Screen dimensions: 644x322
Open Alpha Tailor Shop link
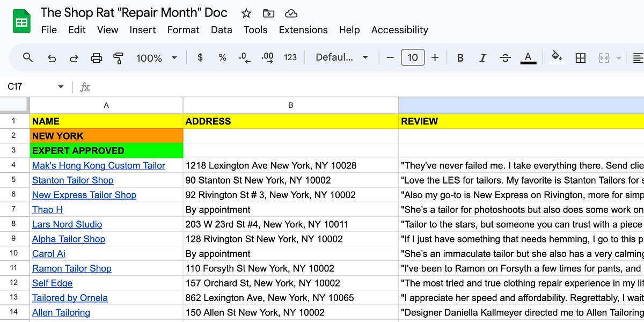tap(69, 239)
